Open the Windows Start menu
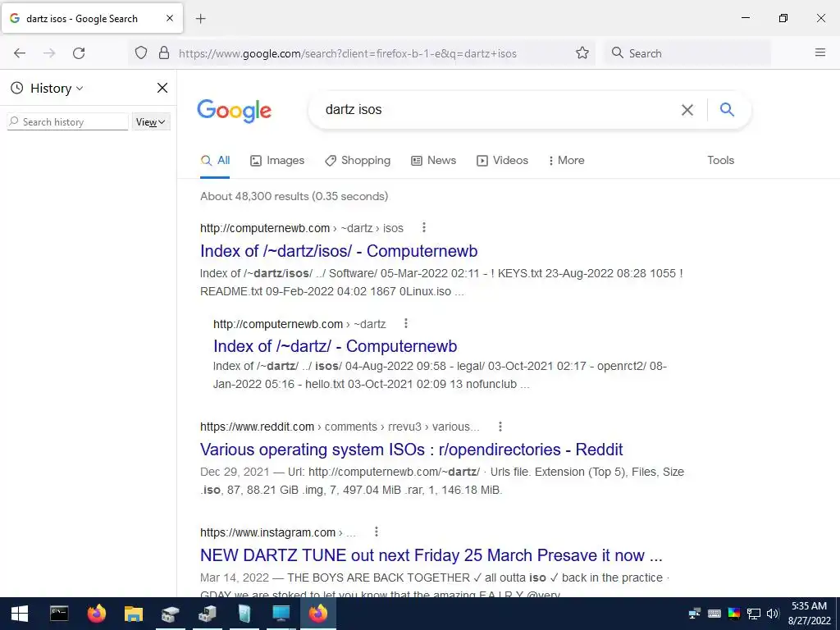Screen dimensions: 840x630 (20, 614)
